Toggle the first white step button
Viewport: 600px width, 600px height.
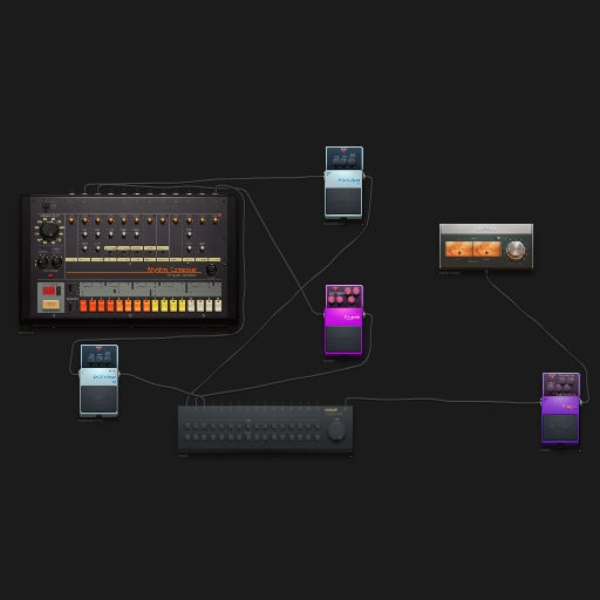click(x=191, y=306)
